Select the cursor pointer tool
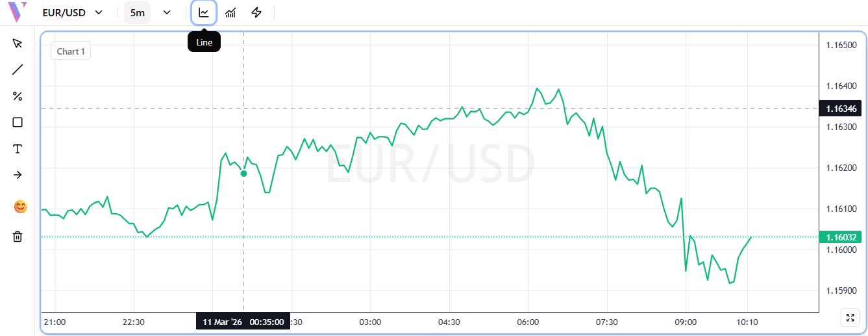Screen dimensions: 868x336 coord(18,44)
